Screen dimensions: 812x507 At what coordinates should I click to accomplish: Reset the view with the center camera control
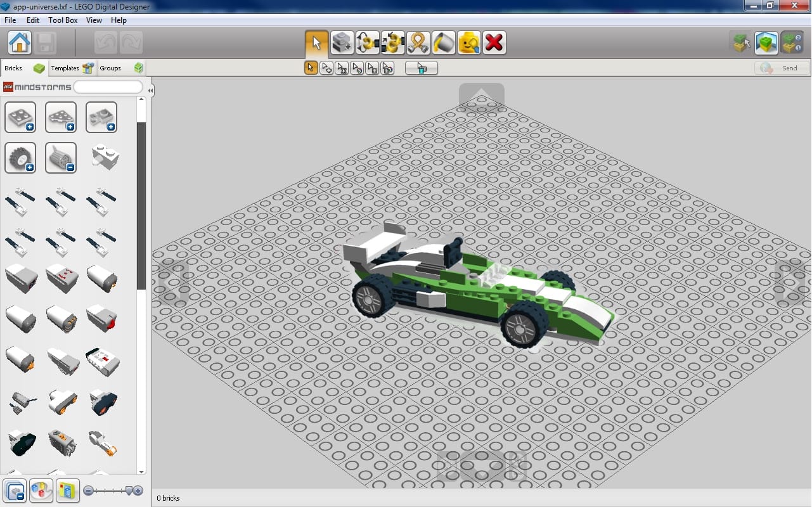point(482,468)
